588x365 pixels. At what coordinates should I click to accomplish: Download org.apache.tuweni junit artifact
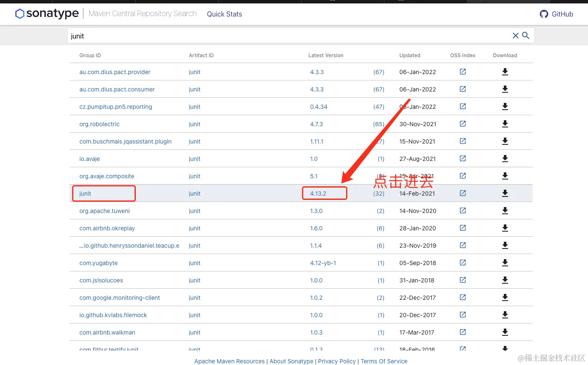[x=505, y=211]
